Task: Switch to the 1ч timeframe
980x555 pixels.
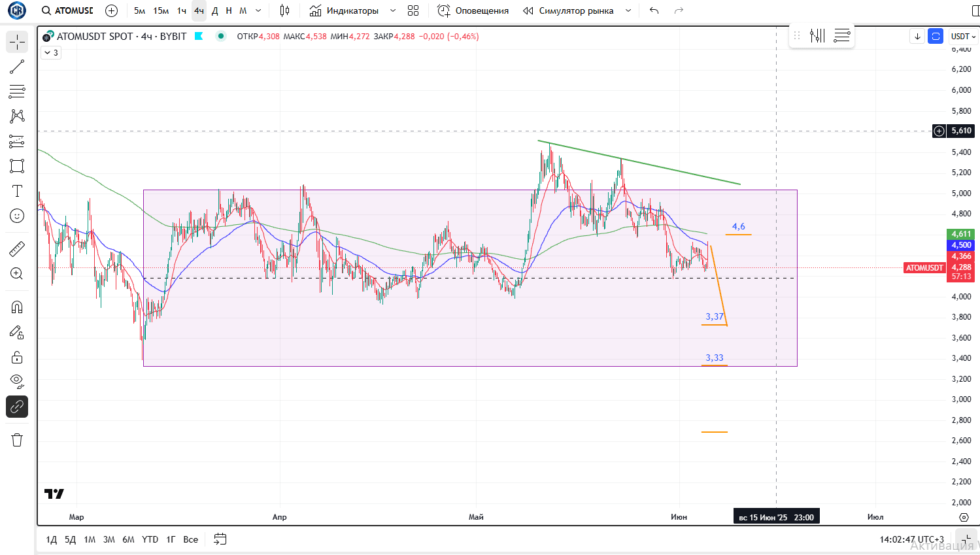Action: (182, 10)
